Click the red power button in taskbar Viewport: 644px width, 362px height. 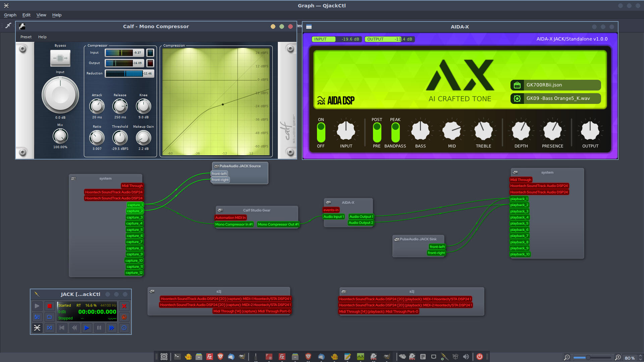click(480, 357)
